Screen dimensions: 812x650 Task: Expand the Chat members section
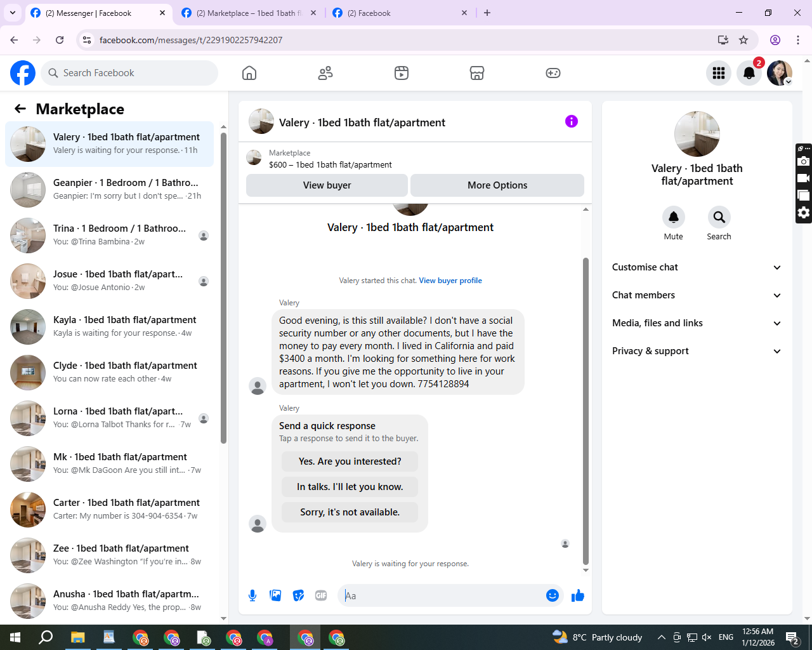tap(697, 295)
